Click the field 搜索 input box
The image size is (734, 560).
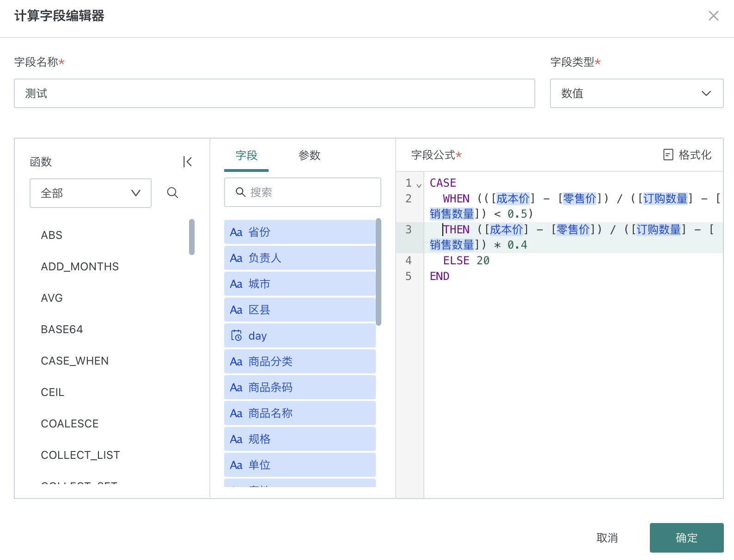[x=303, y=192]
